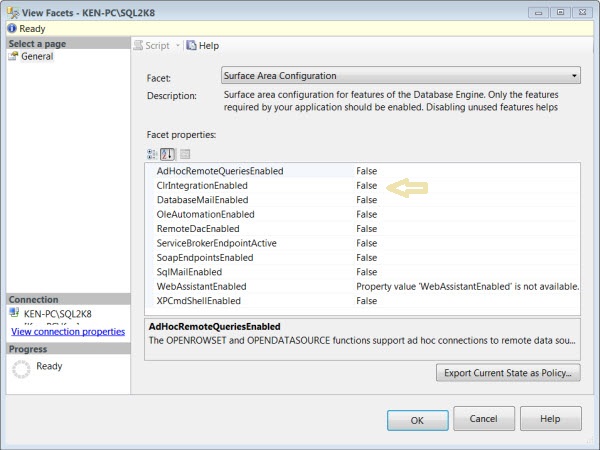Click WebAssistantEnabled not available value
600x450 pixels.
468,287
